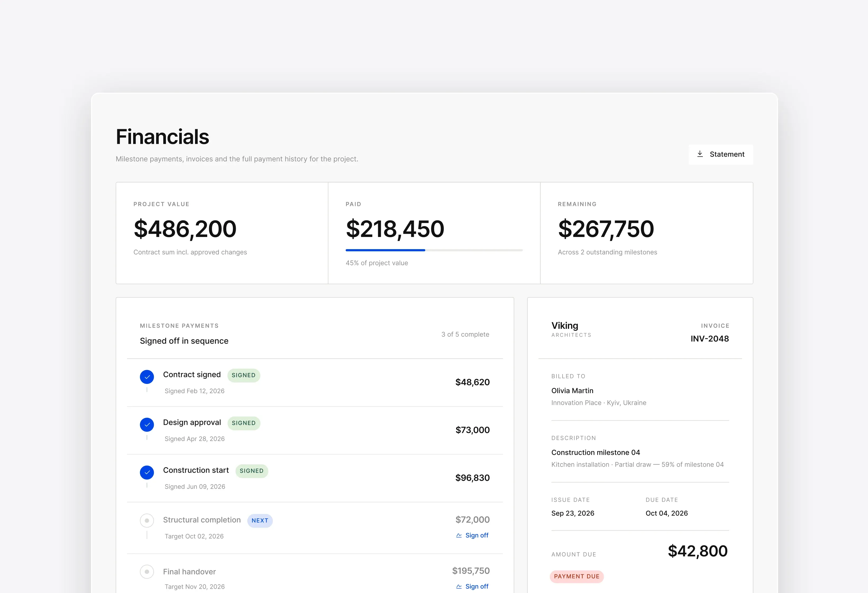
Task: Click the $48,620 milestone amount
Action: click(x=472, y=382)
